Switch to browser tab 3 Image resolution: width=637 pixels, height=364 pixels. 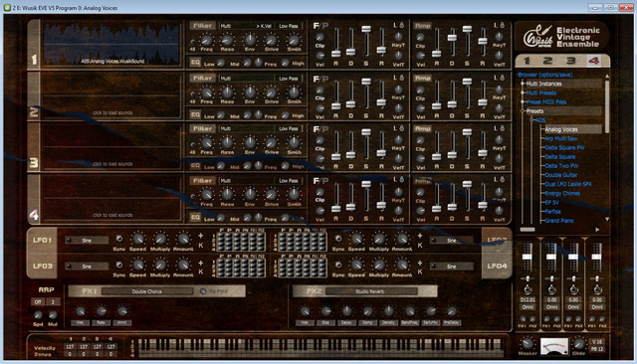tap(570, 61)
